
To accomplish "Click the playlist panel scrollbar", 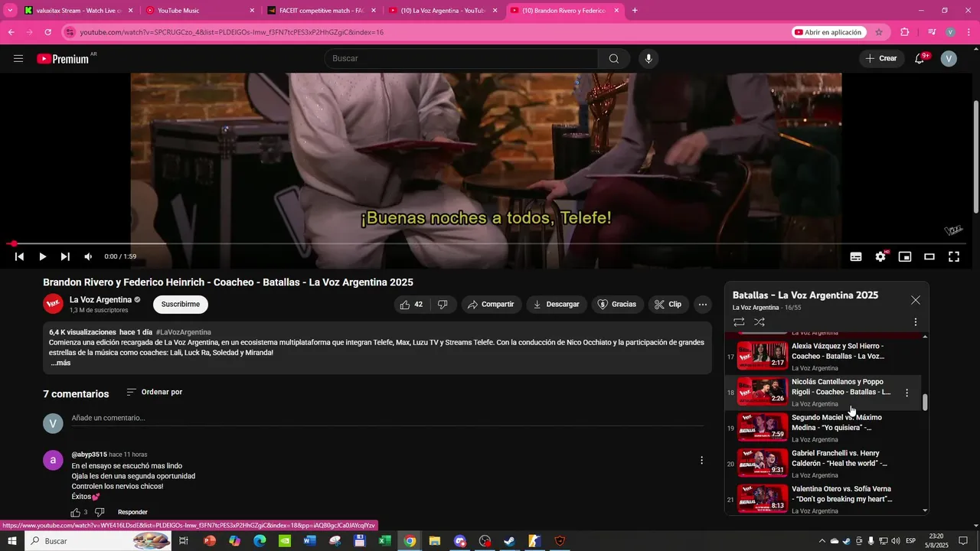I will pyautogui.click(x=925, y=403).
